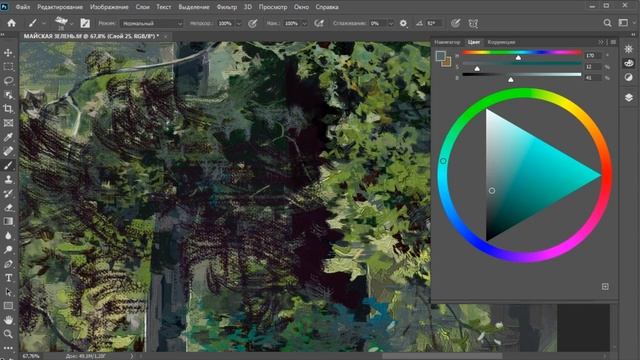
Task: Select the History Brush tool
Action: click(8, 193)
